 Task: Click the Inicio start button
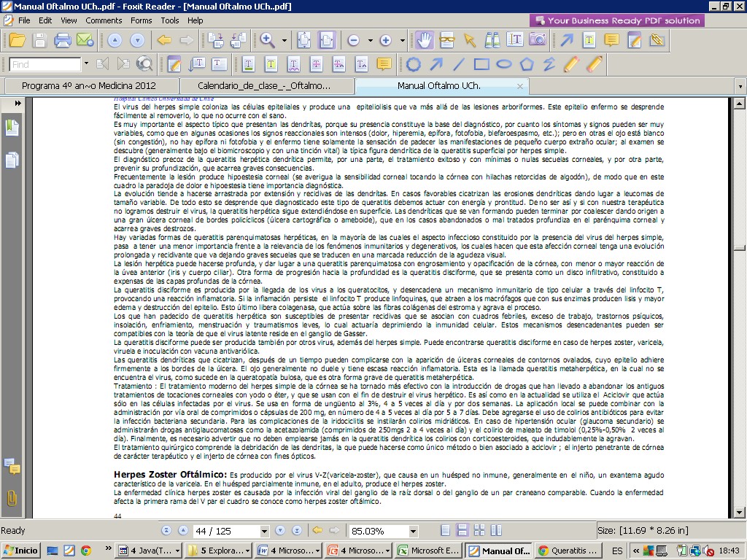point(21,551)
